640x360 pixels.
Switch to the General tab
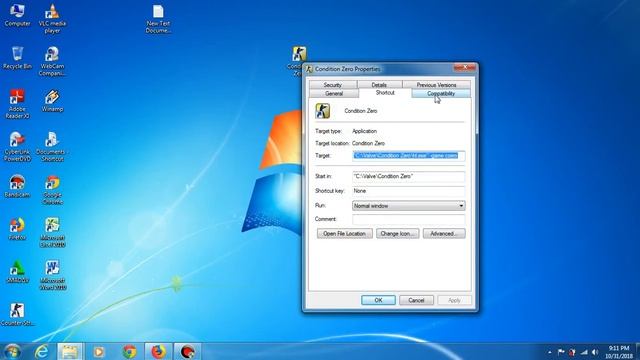(x=334, y=93)
